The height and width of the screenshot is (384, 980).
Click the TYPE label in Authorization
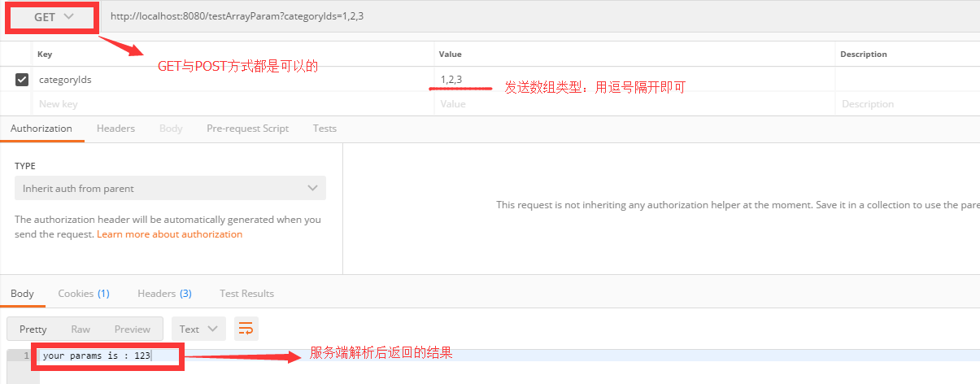(x=25, y=166)
